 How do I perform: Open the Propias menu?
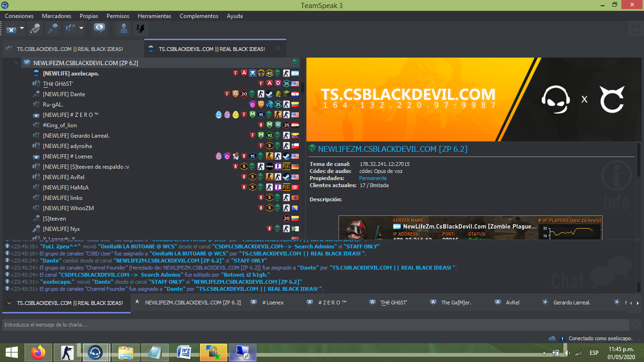tap(89, 16)
